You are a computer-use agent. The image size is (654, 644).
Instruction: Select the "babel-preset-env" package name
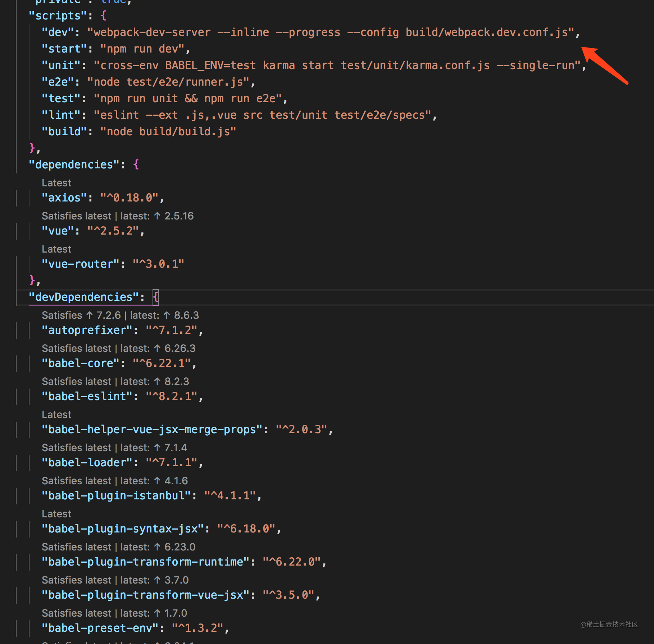[x=100, y=628]
